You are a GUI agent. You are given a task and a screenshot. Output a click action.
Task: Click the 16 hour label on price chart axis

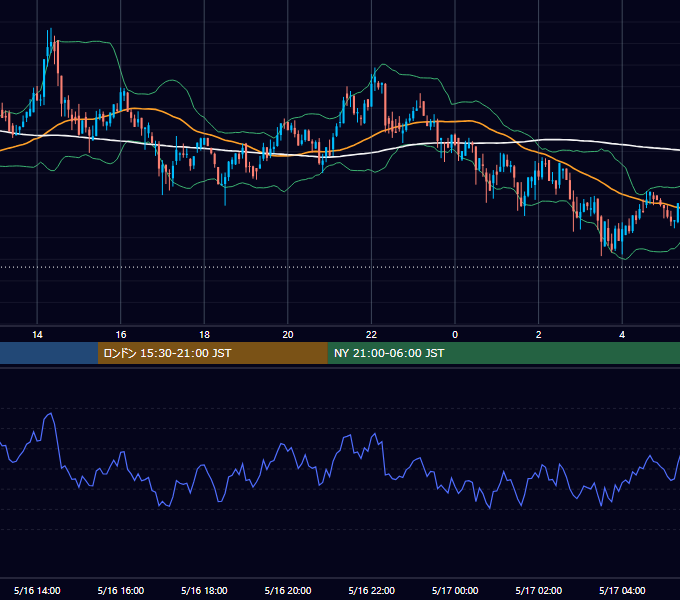[x=121, y=335]
